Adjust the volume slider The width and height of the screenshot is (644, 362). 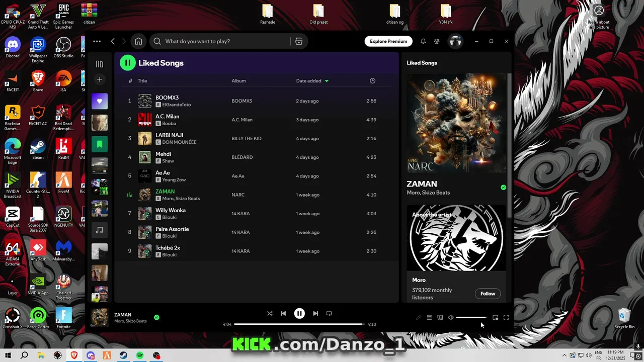[471, 317]
